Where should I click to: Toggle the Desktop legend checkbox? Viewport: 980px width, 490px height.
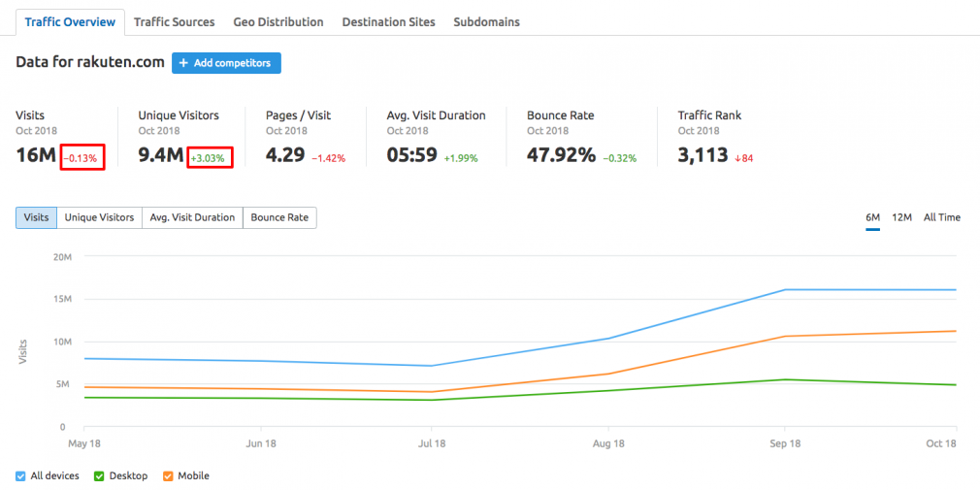pyautogui.click(x=99, y=475)
